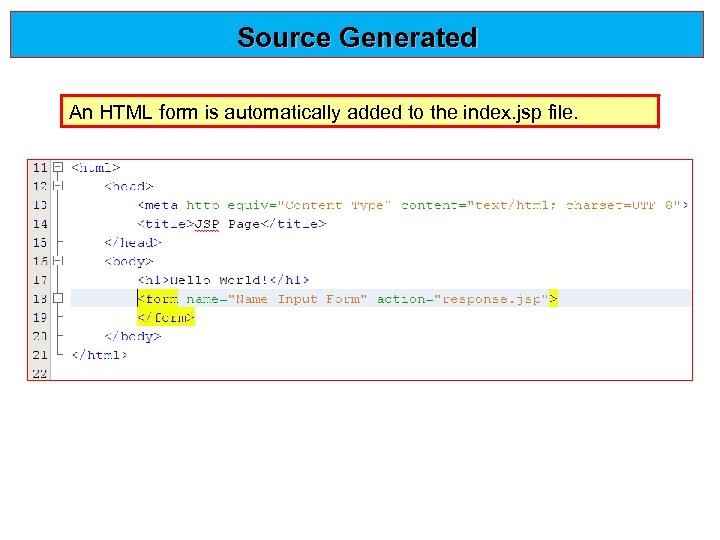Click line number 14 in the gutter

click(x=40, y=224)
